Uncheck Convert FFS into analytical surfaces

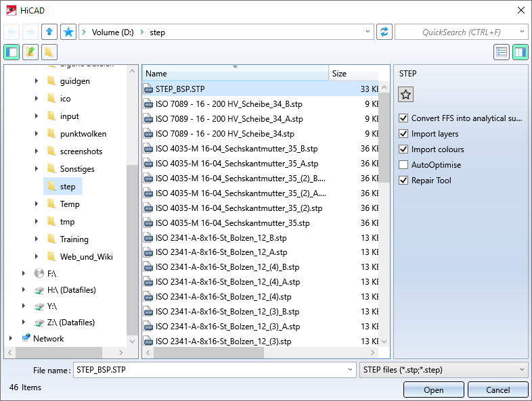point(404,118)
